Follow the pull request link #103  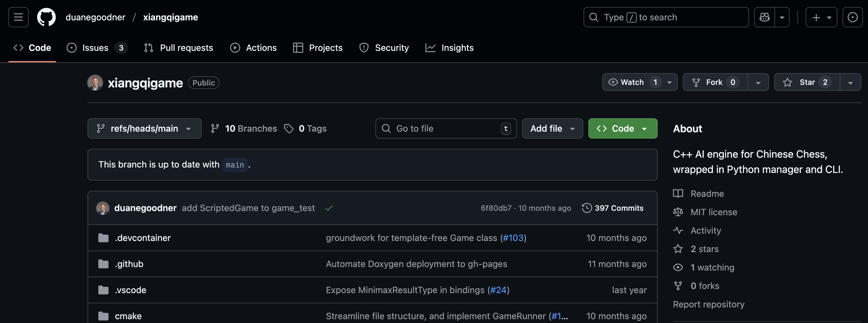tap(513, 237)
